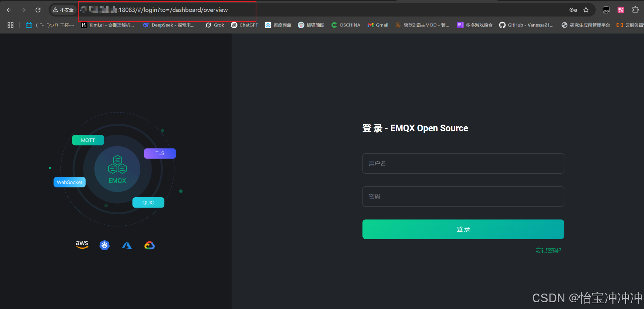Click the TLS protocol badge
644x309 pixels.
160,153
